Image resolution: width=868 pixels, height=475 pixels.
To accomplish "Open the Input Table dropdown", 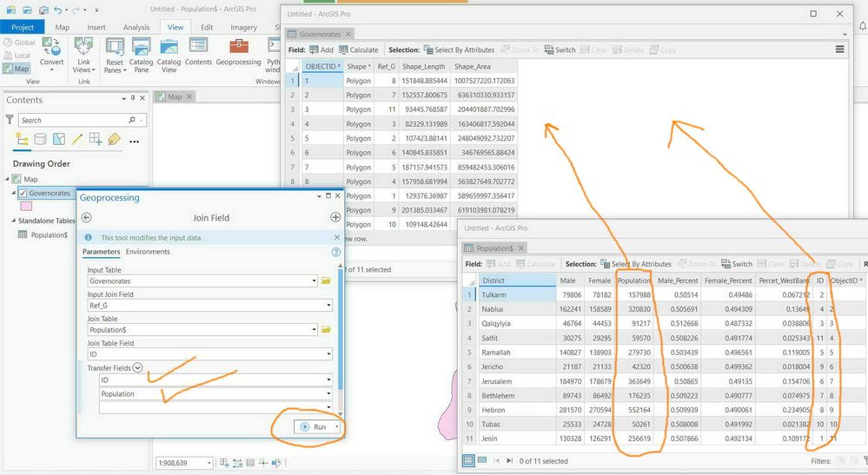I will coord(314,280).
